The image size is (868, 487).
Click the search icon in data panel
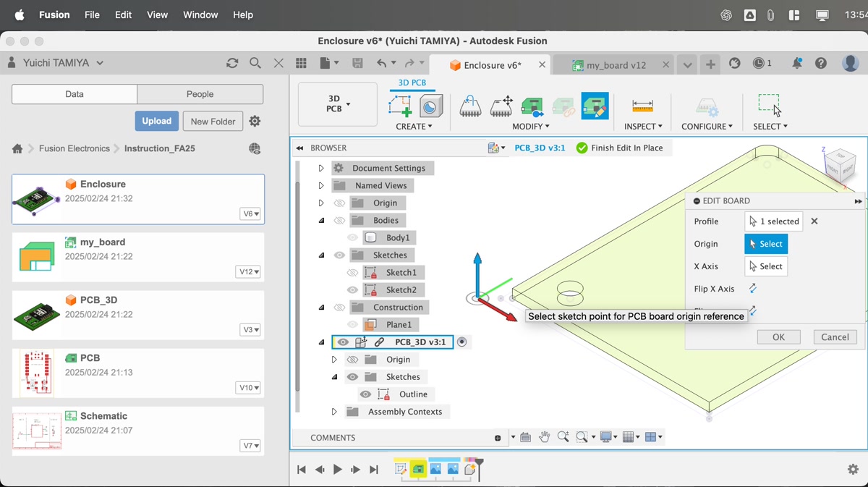(x=255, y=63)
